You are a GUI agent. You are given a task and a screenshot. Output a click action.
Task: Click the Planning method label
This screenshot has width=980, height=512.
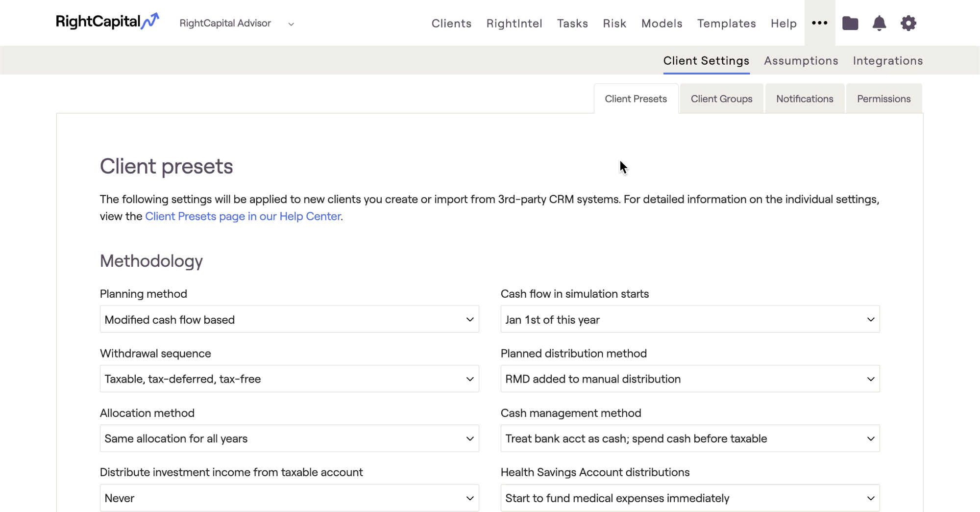pos(144,294)
